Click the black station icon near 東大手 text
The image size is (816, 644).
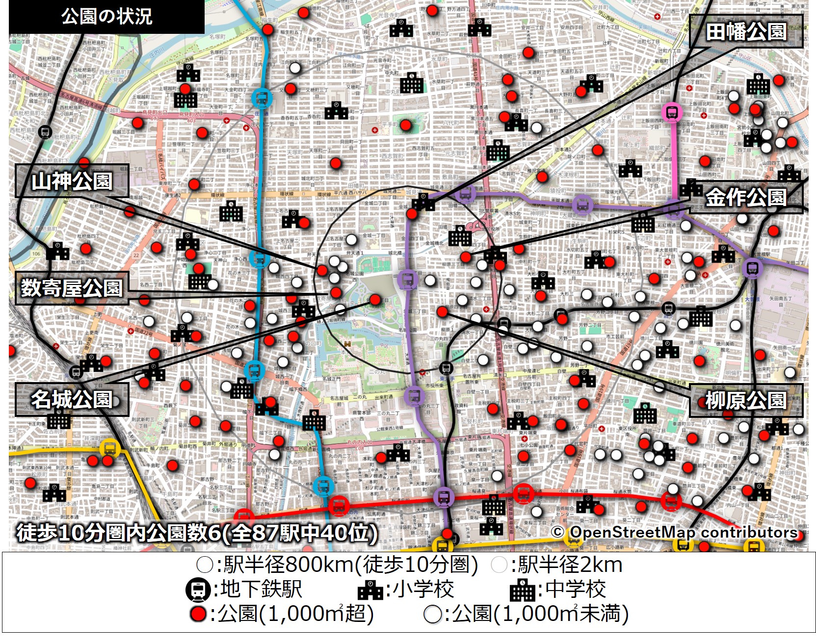(446, 367)
